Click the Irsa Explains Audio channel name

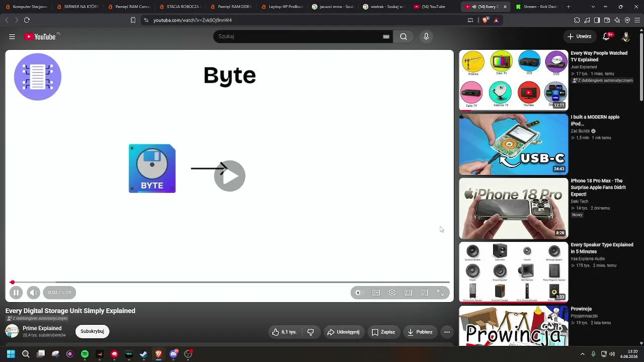pos(588,259)
